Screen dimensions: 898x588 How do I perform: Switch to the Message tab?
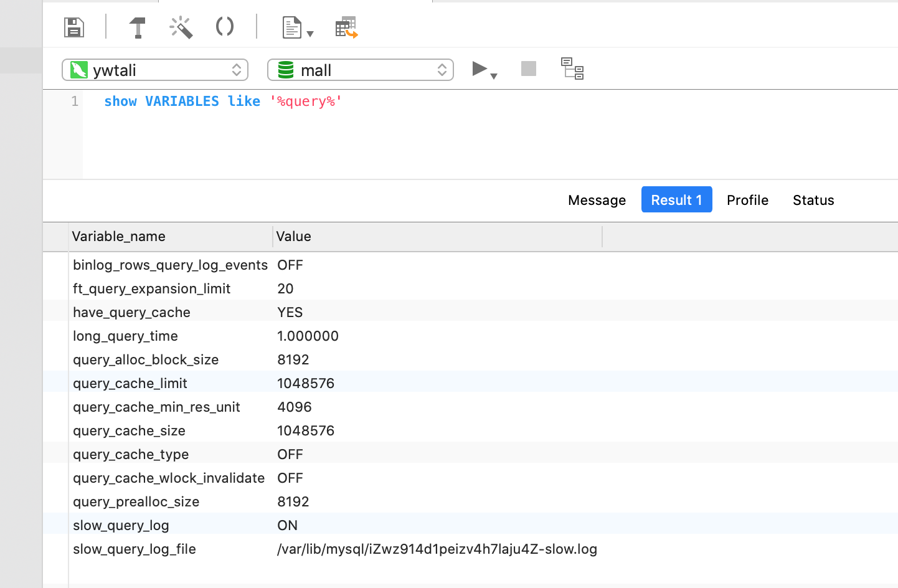click(x=597, y=200)
